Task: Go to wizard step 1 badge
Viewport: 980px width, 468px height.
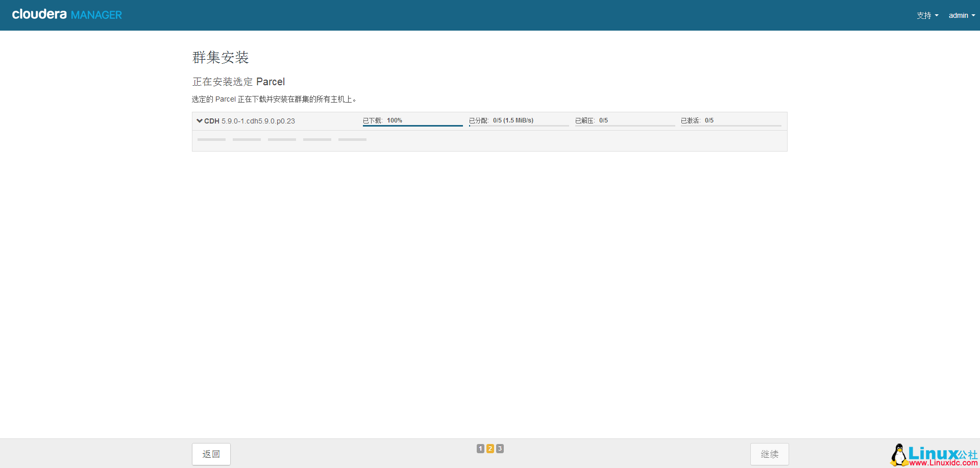Action: 480,449
